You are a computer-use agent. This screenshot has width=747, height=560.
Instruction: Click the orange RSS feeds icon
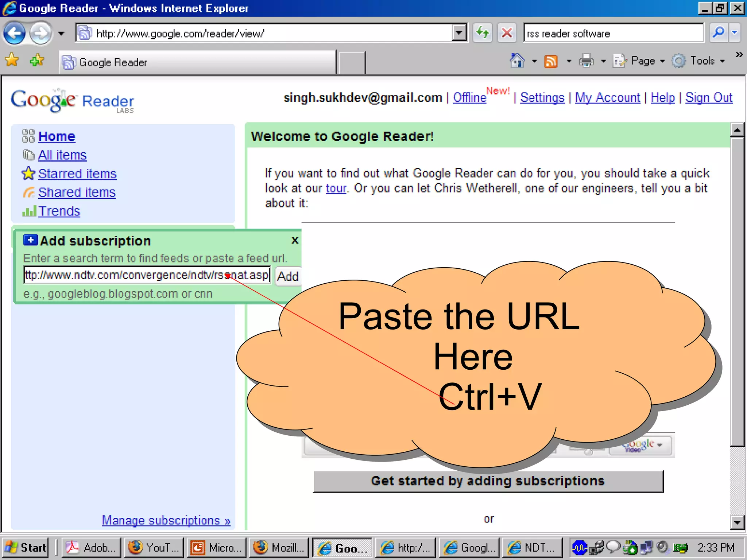point(551,61)
